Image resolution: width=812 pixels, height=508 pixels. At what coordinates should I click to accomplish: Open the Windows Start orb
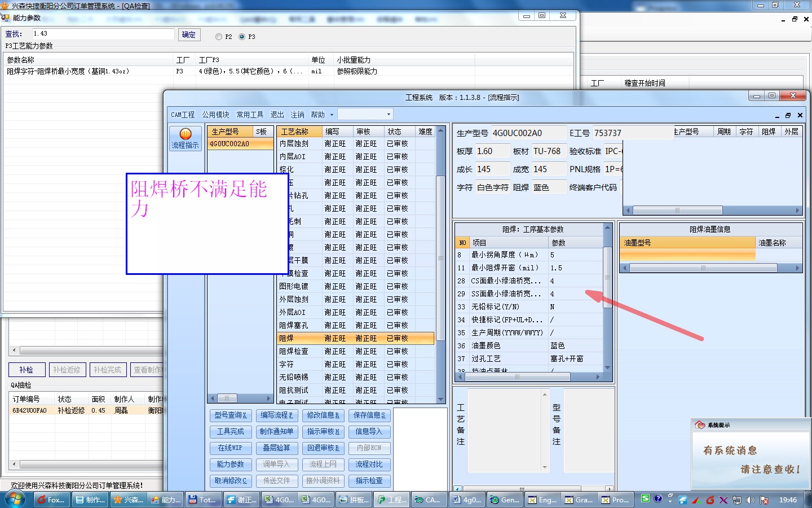click(15, 500)
